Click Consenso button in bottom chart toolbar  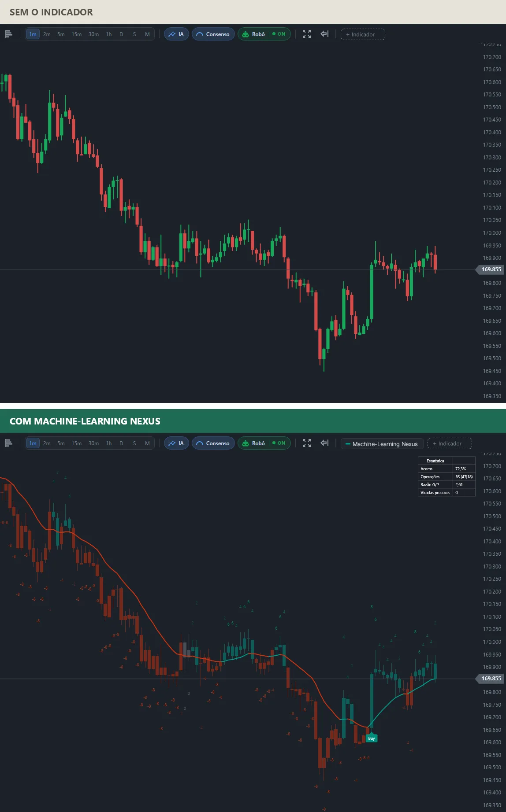pos(213,443)
